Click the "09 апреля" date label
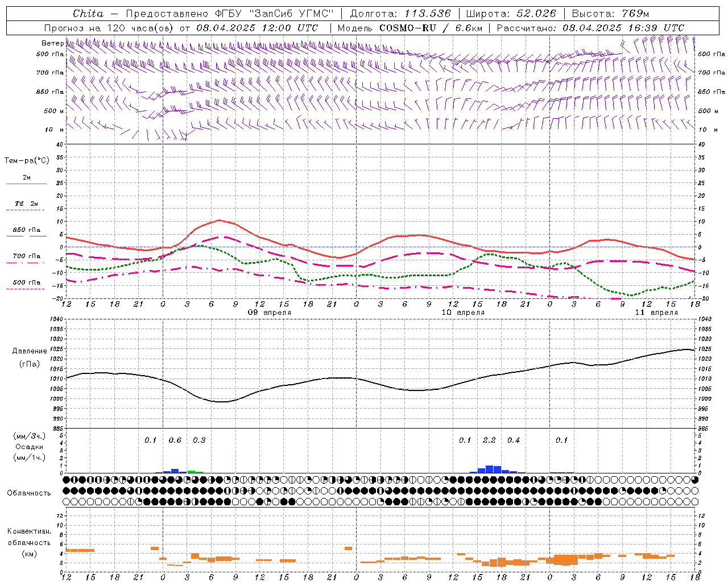Image resolution: width=728 pixels, height=582 pixels. [270, 313]
